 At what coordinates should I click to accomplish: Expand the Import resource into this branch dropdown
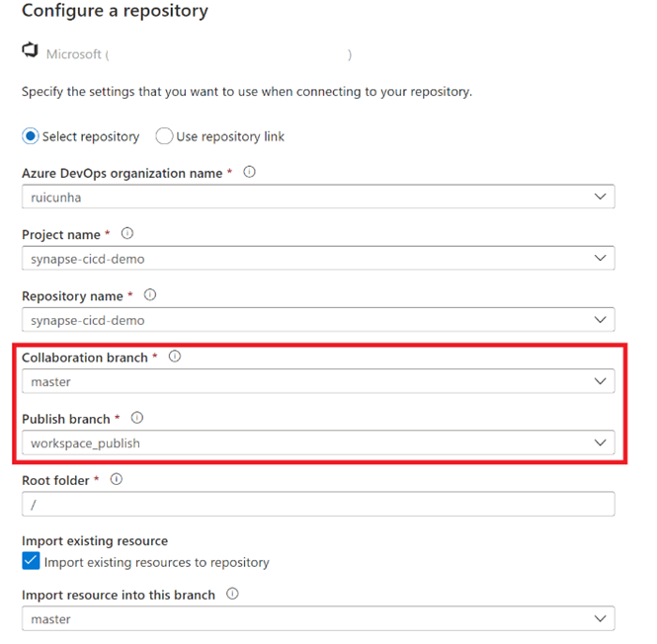click(x=318, y=618)
